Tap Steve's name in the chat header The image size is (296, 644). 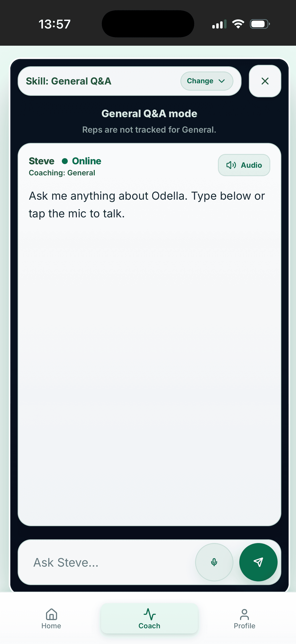coord(41,161)
